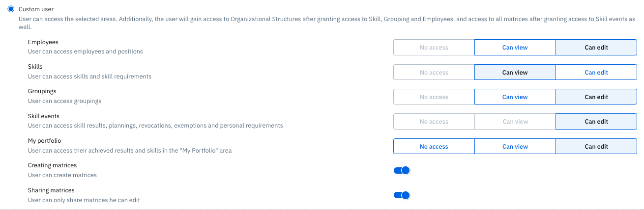Choose No access for Groupings
The width and height of the screenshot is (644, 210).
tap(434, 97)
